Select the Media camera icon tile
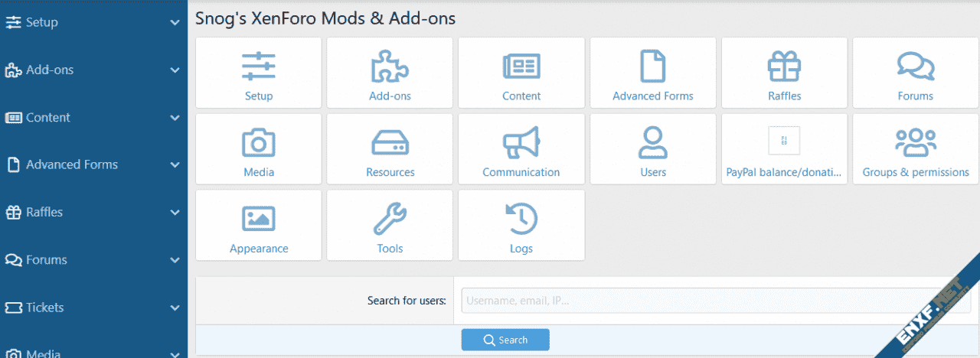This screenshot has width=980, height=358. (x=259, y=150)
